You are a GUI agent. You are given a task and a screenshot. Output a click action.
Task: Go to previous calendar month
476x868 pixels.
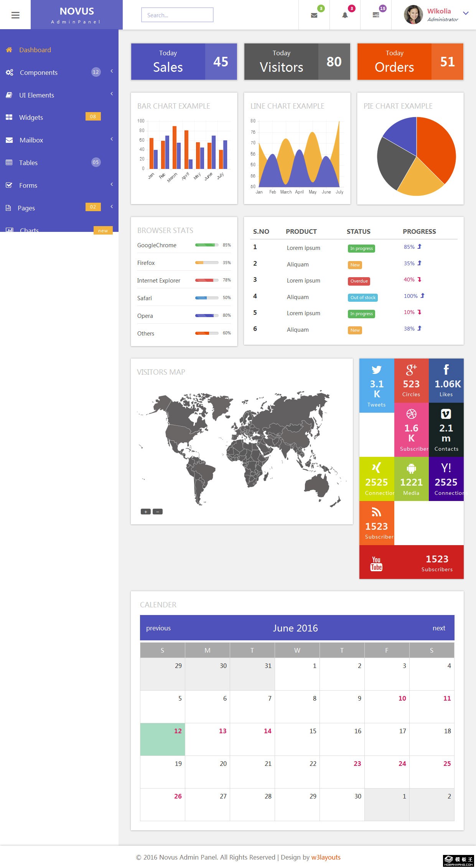[158, 628]
